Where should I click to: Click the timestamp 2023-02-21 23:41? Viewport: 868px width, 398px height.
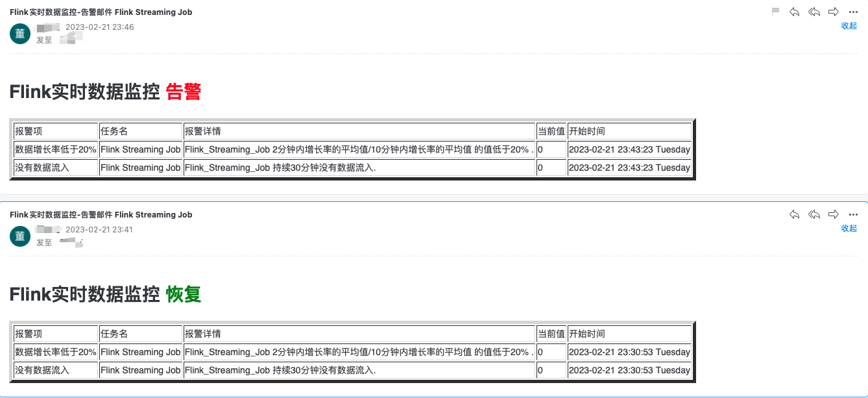(x=99, y=230)
